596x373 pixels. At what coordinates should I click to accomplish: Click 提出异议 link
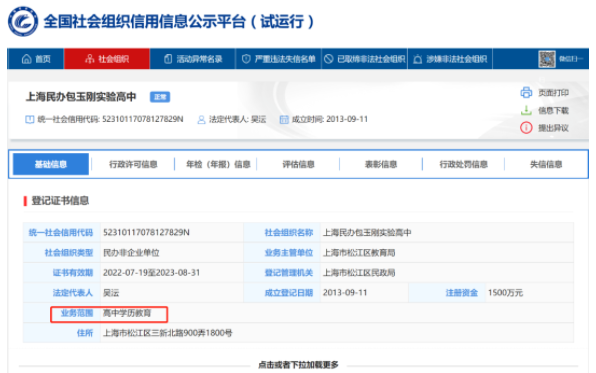553,128
